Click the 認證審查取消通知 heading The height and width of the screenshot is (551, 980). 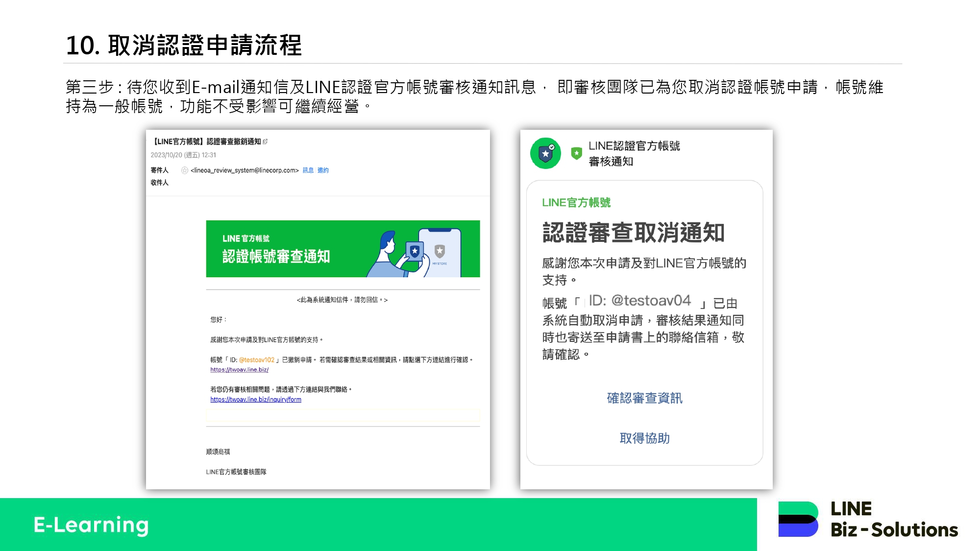point(633,233)
